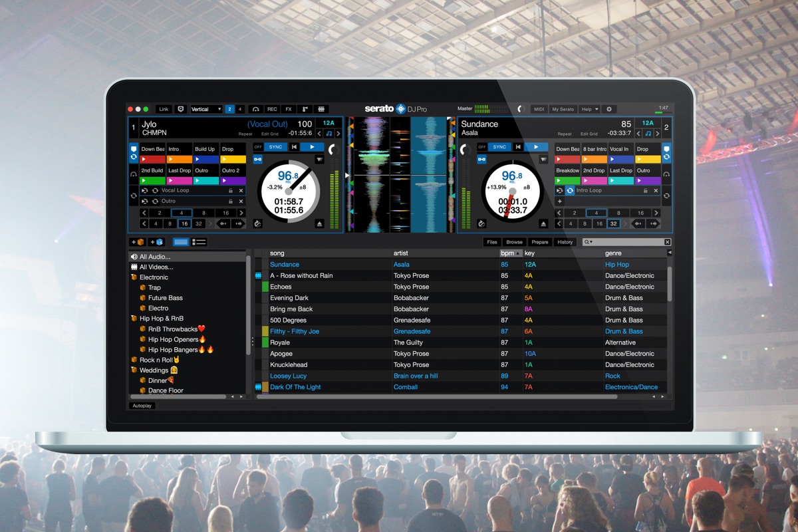The width and height of the screenshot is (798, 532).
Task: Open the Prepare panel tab
Action: [x=540, y=242]
